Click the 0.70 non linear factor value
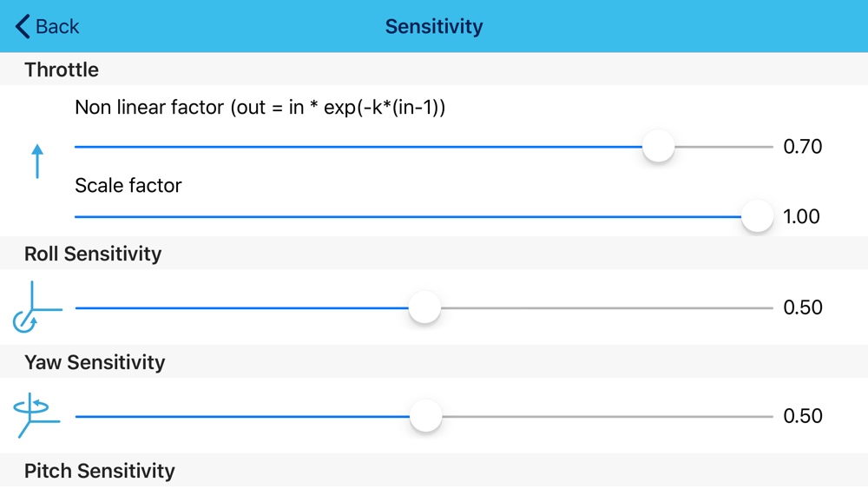 802,147
